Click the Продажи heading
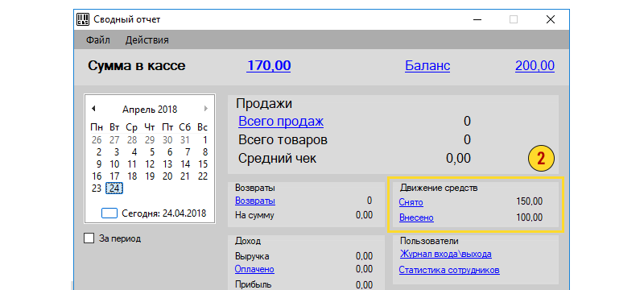 (x=264, y=103)
